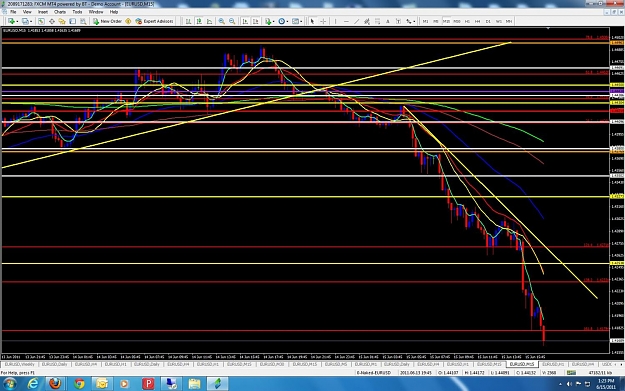Switch chart to line chart type
The width and height of the screenshot is (625, 391).
pyautogui.click(x=209, y=21)
